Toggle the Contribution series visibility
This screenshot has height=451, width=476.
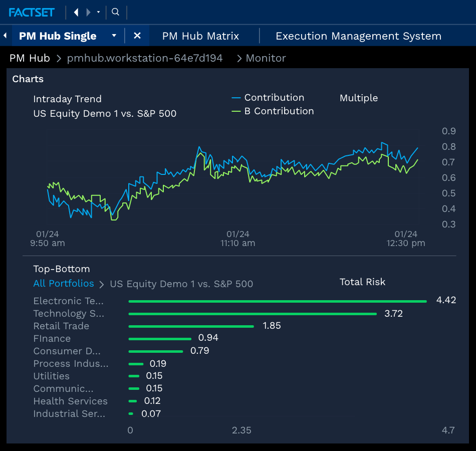pos(274,97)
